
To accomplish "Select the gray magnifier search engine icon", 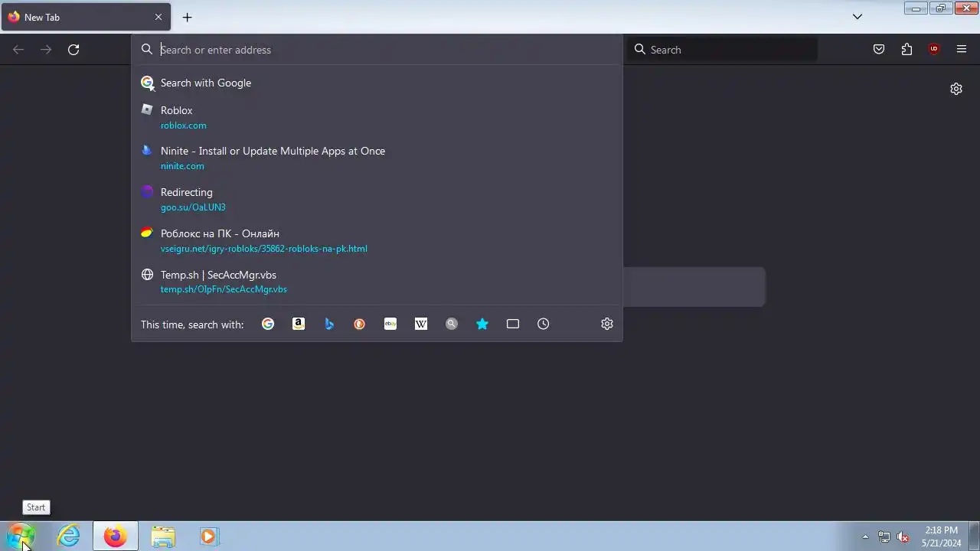I will click(x=452, y=324).
